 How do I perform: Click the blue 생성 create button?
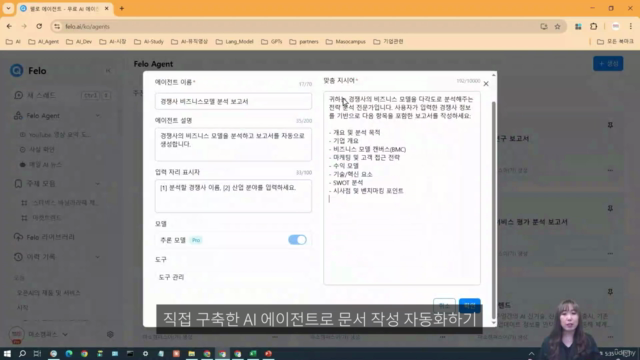click(x=608, y=64)
